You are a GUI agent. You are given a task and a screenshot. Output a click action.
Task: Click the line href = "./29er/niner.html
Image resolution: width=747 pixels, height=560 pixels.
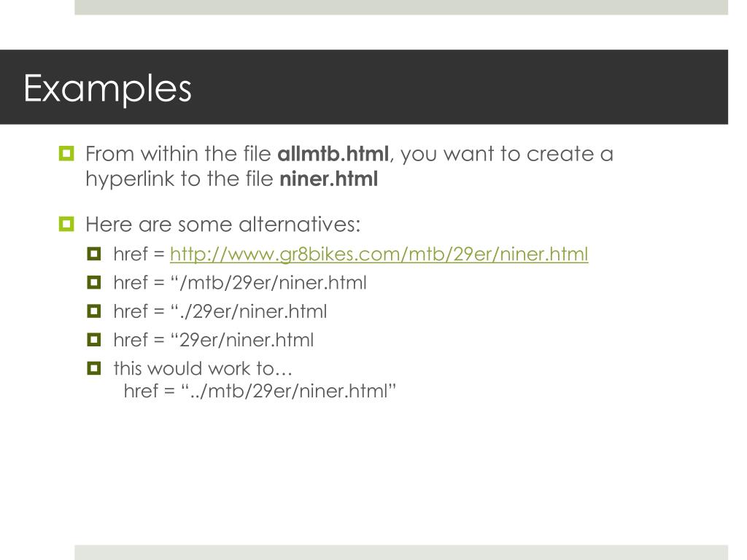point(220,311)
